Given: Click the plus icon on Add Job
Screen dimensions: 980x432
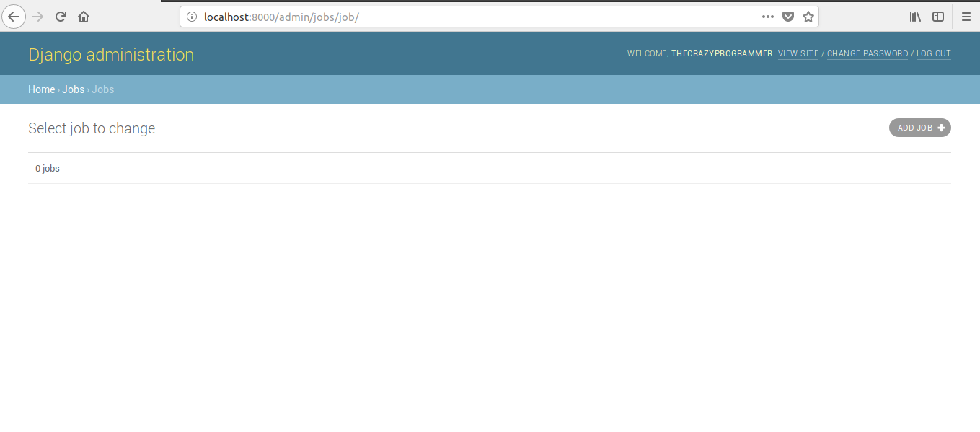Looking at the screenshot, I should coord(941,128).
